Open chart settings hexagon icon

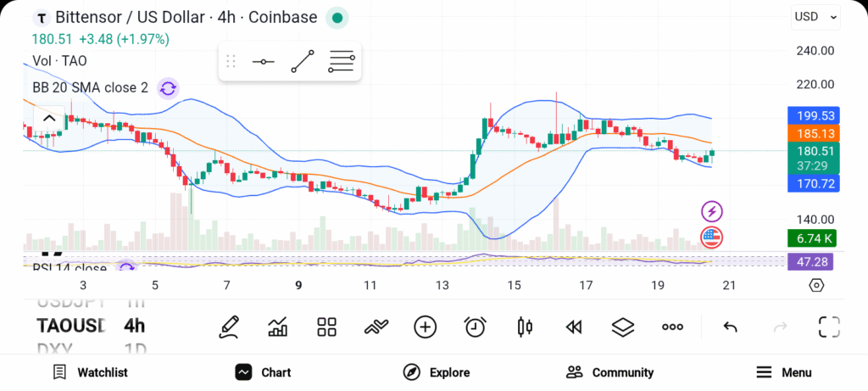(x=816, y=285)
